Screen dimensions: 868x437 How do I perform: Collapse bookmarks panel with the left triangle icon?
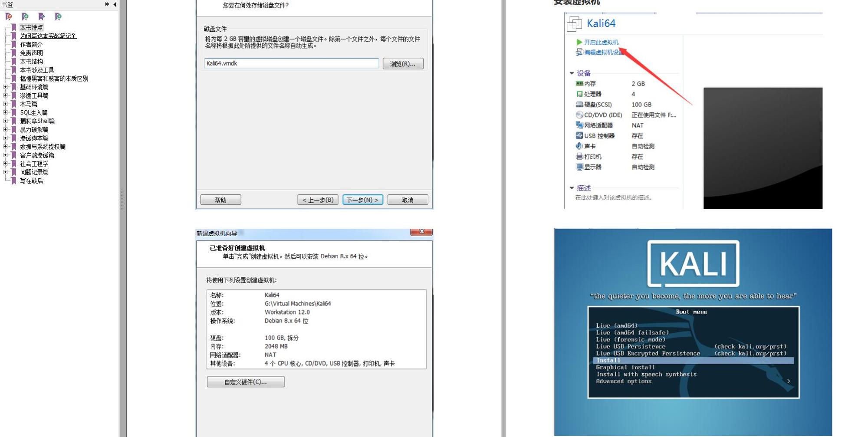(115, 4)
